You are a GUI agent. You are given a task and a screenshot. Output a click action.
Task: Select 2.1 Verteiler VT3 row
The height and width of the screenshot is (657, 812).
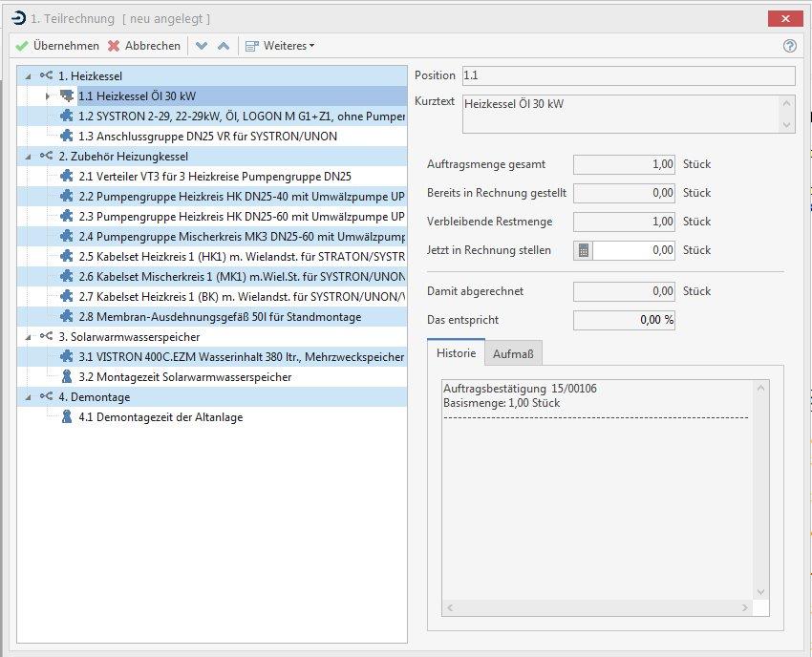[x=212, y=176]
